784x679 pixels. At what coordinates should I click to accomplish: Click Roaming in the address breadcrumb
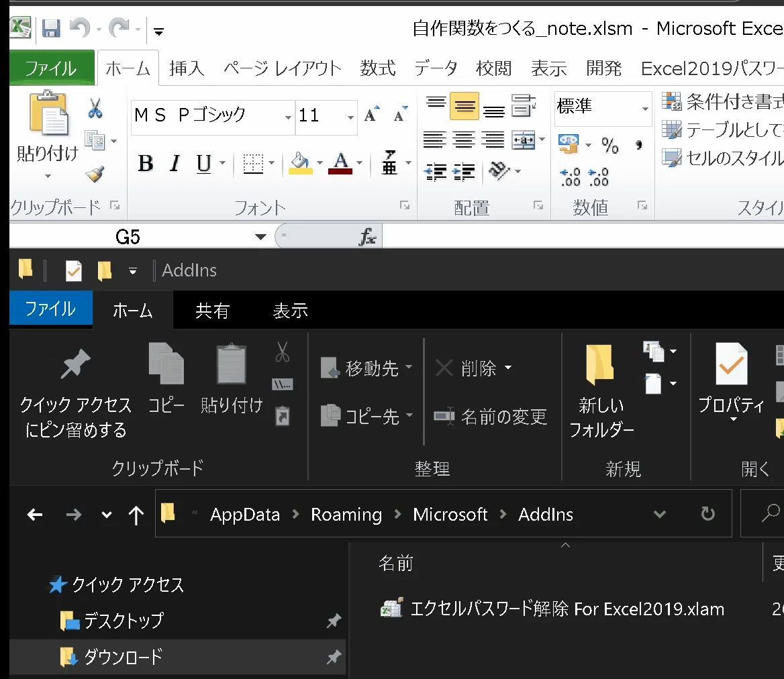coord(346,514)
